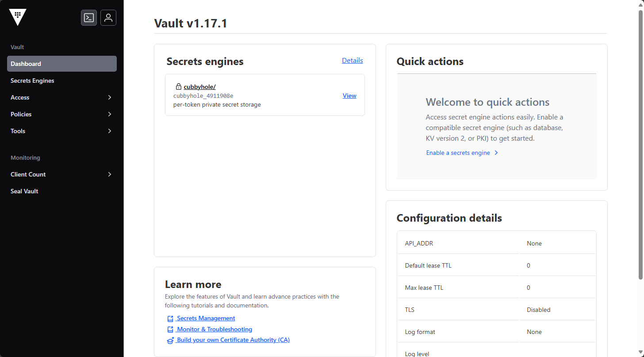
Task: Go to Secrets Engines in sidebar
Action: [32, 81]
